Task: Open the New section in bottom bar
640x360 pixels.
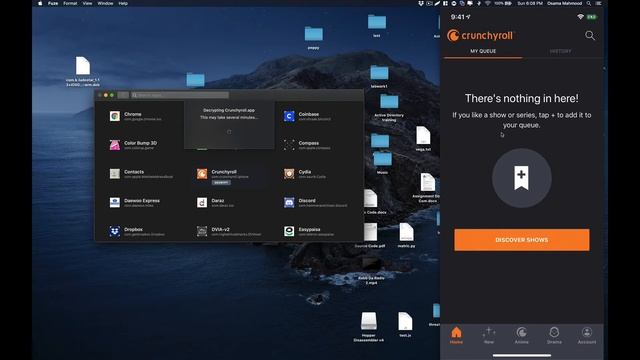Action: [489, 336]
